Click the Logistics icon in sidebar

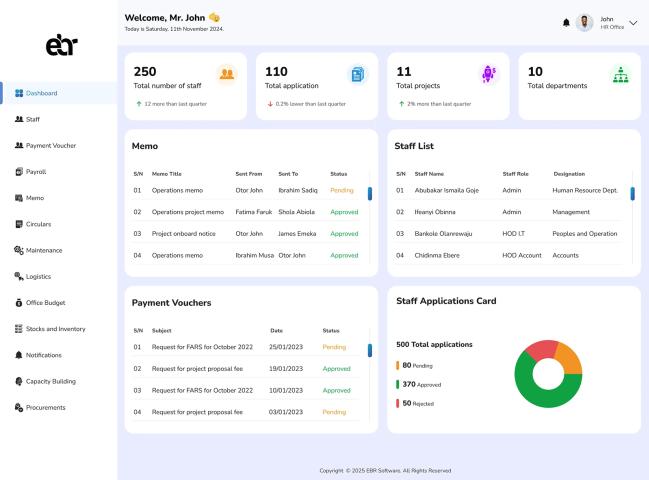click(19, 277)
